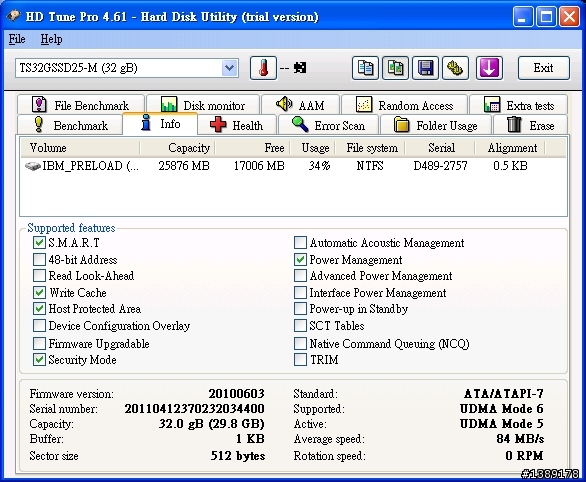
Task: Open the AAM tab
Action: point(300,105)
